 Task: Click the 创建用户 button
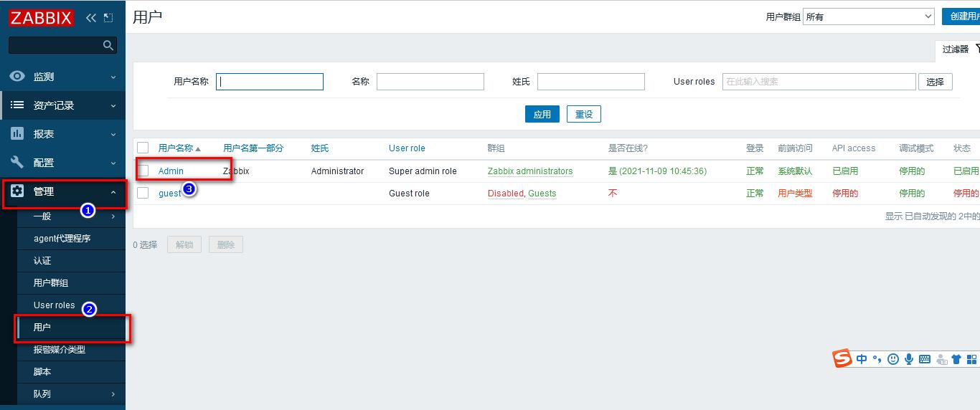point(961,16)
